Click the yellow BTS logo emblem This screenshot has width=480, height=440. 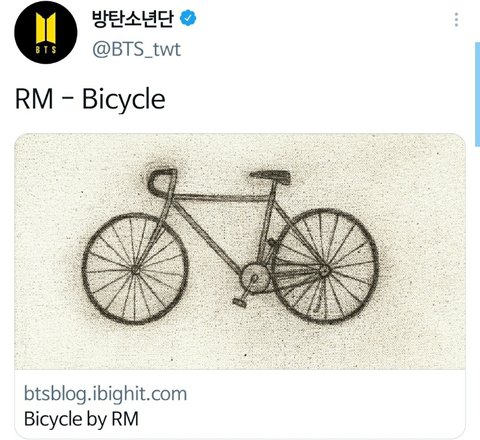46,29
